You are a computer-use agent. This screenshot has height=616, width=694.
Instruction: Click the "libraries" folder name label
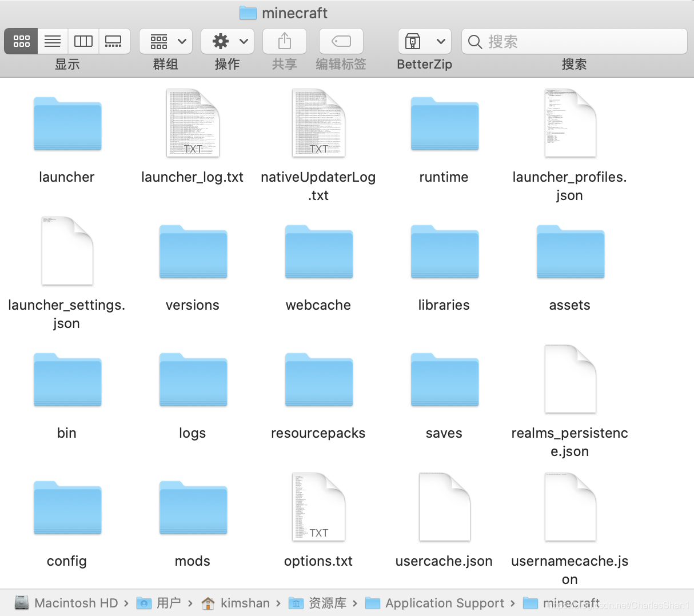[444, 305]
